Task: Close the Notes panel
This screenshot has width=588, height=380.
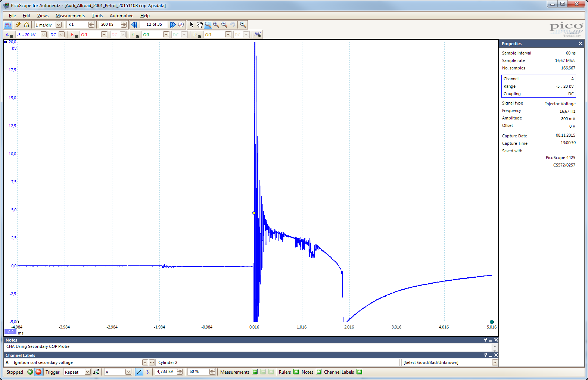Action: 496,340
